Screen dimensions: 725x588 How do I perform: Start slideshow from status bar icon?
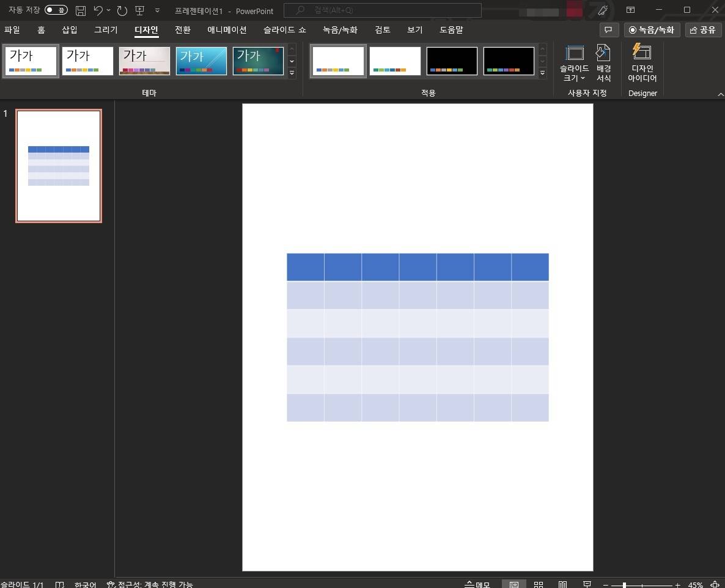tap(587, 584)
